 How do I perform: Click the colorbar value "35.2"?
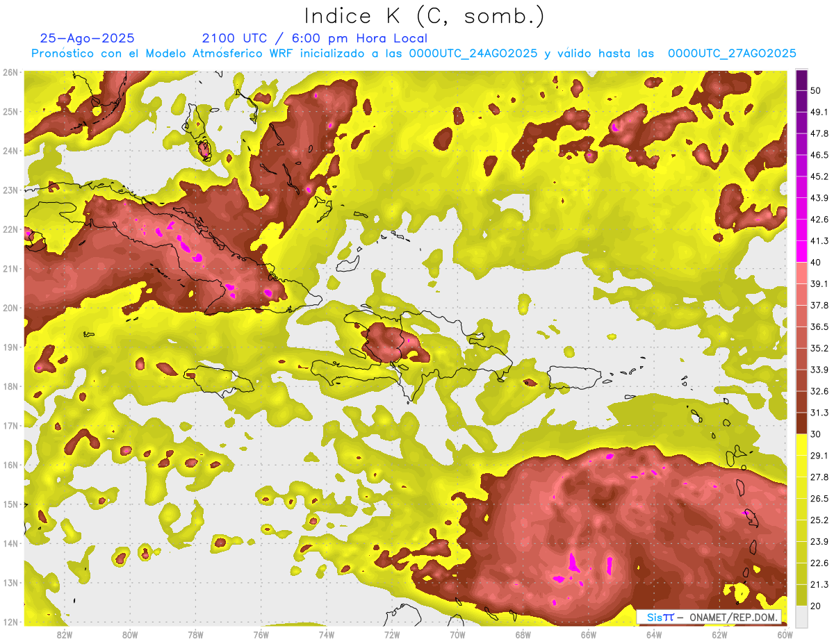[819, 349]
